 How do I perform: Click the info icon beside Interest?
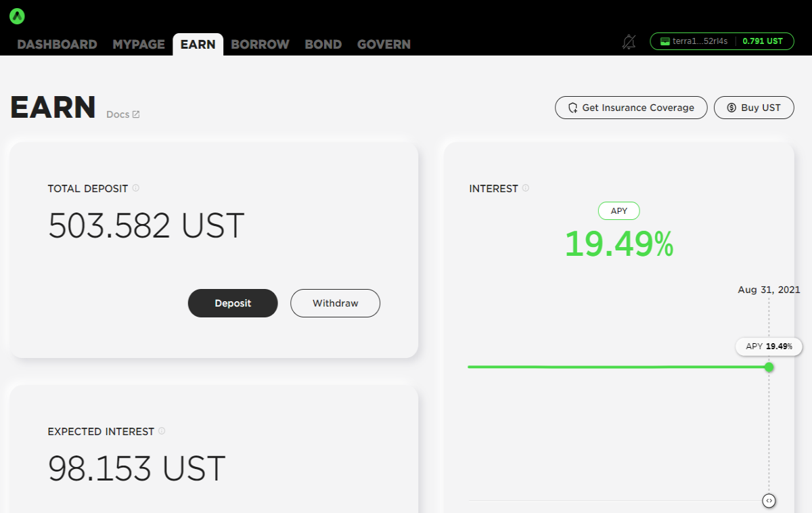[x=526, y=188]
